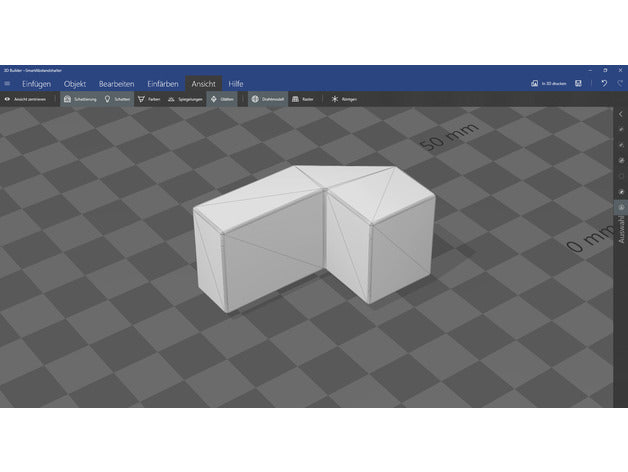
Task: Click the save disk icon
Action: coord(578,83)
